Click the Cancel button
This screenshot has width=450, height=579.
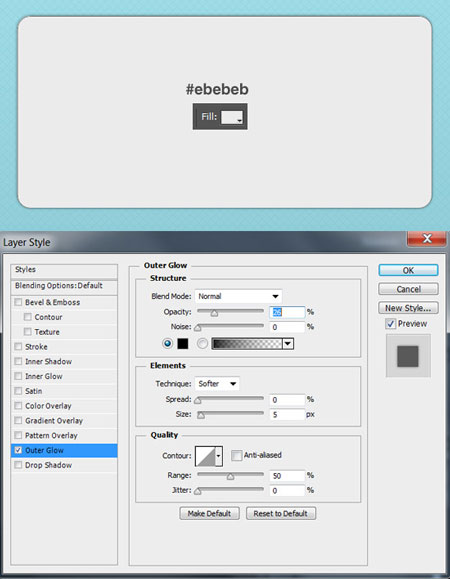pos(408,289)
